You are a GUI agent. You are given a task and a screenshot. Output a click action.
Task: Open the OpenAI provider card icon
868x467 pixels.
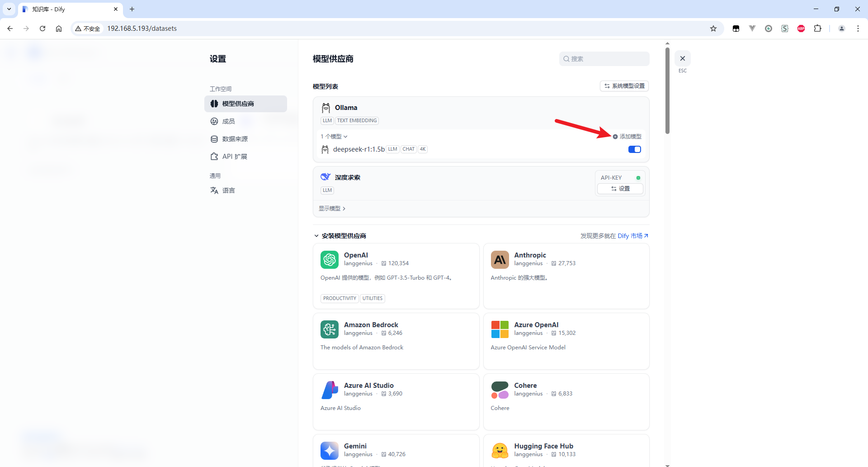[330, 260]
